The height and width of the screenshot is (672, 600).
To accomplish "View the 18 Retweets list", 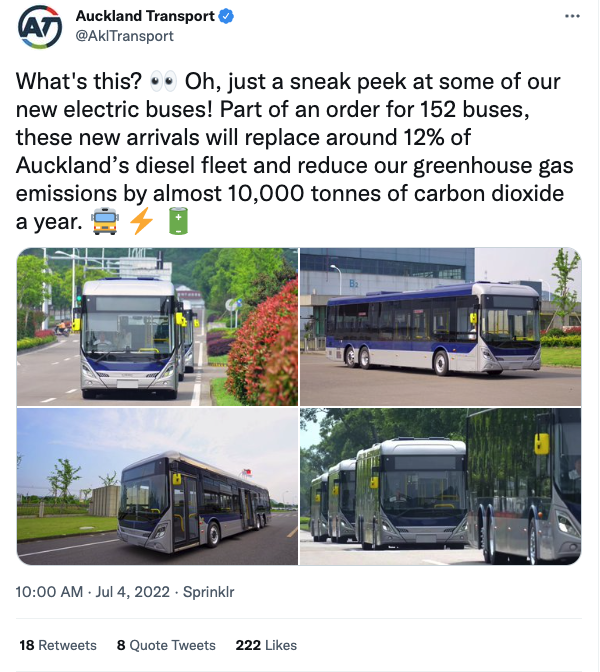I will [x=58, y=645].
